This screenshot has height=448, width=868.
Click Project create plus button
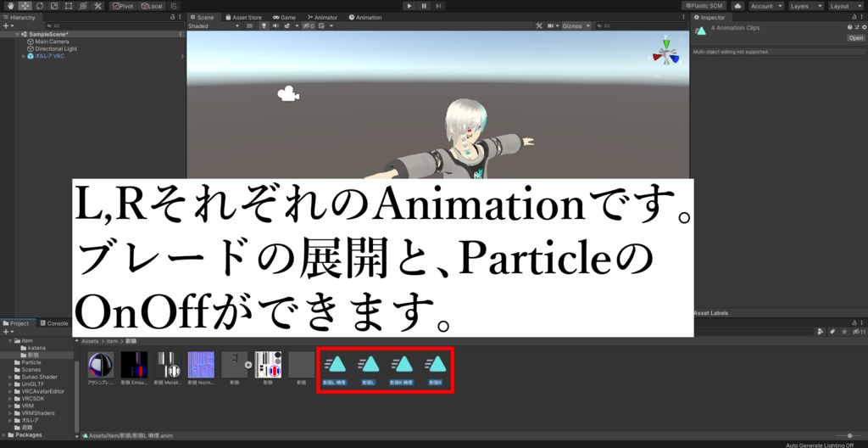pyautogui.click(x=7, y=332)
